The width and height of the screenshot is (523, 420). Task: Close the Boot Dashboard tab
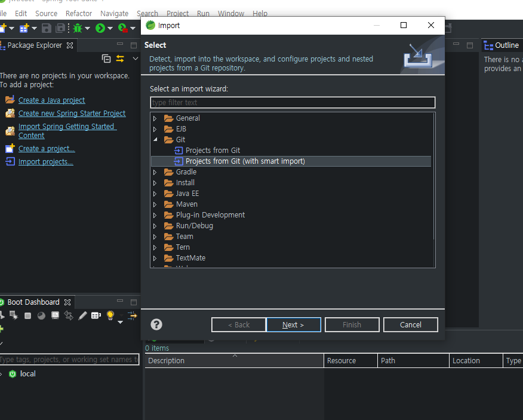pyautogui.click(x=67, y=302)
